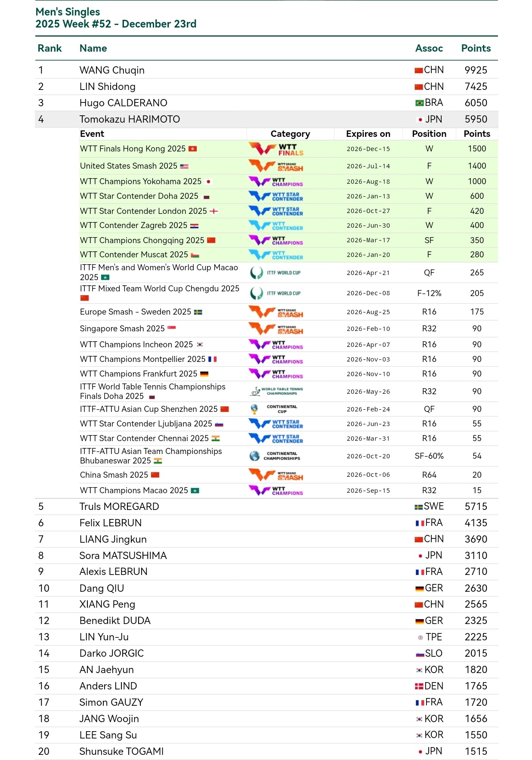The height and width of the screenshot is (760, 532).
Task: Click the Smash logo in United States Smash row
Action: point(276,166)
